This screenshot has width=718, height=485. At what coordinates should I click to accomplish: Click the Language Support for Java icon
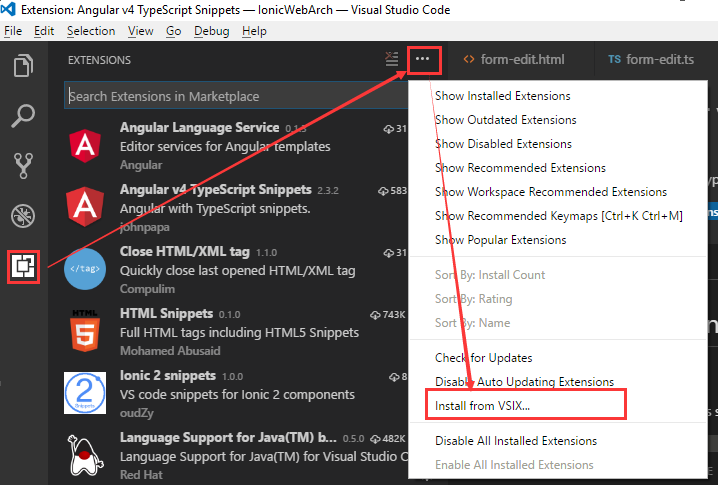(85, 455)
